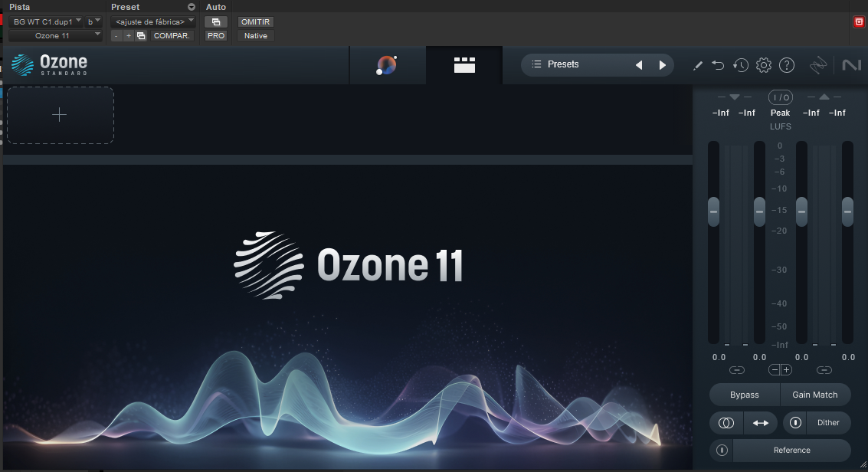Click the link icon under output gain faders
Viewport: 868px width, 472px height.
tap(824, 369)
